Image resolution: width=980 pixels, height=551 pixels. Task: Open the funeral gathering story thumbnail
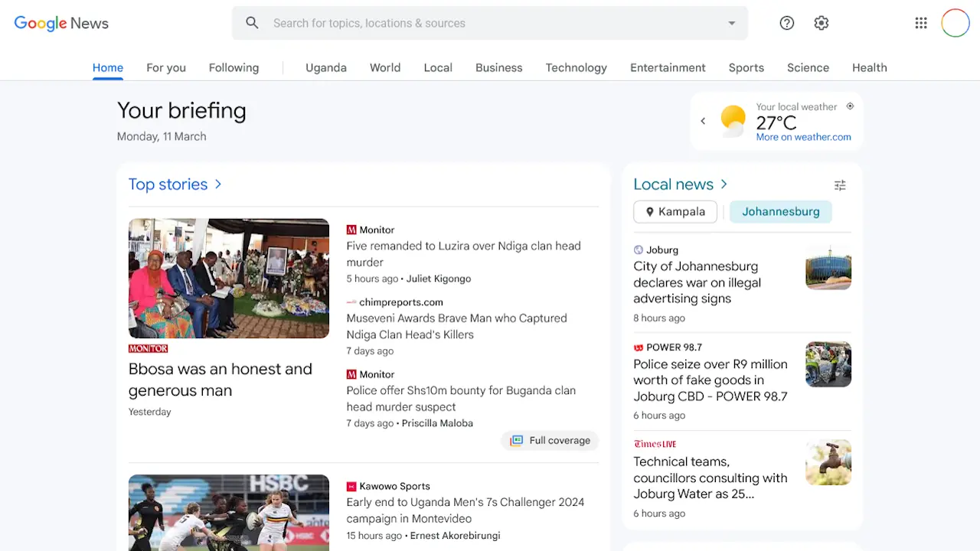point(229,279)
